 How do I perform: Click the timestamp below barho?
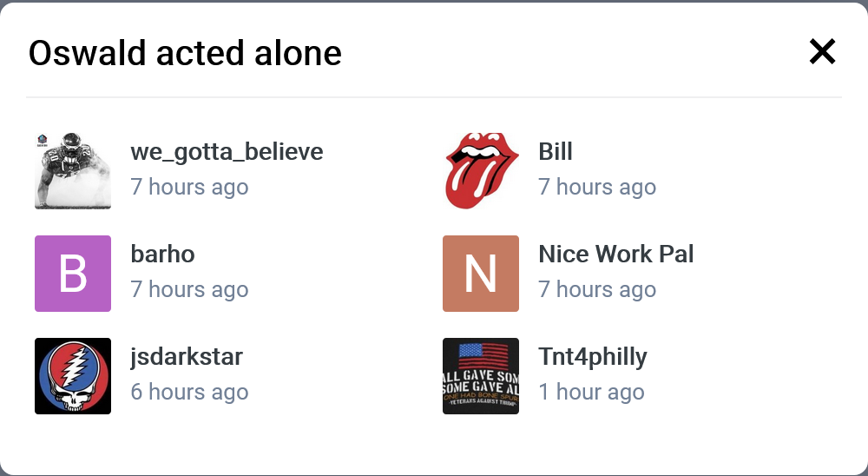(x=189, y=289)
